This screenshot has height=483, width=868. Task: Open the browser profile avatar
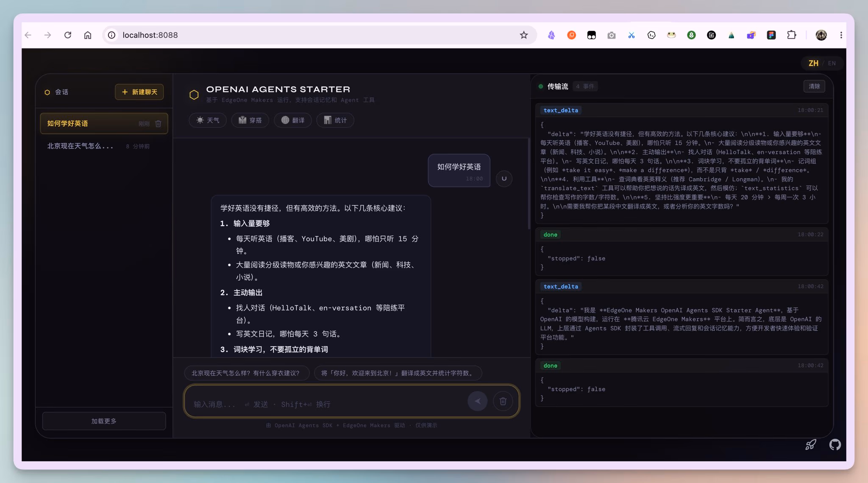pyautogui.click(x=821, y=35)
